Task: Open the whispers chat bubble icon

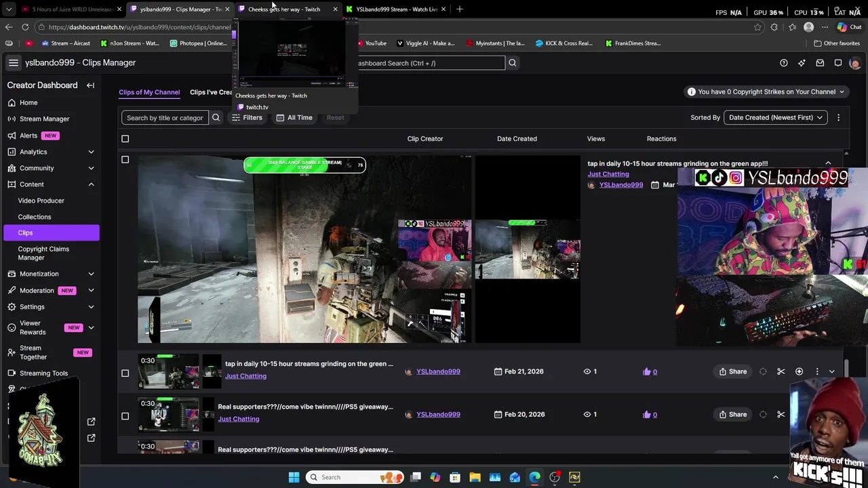Action: 838,63
